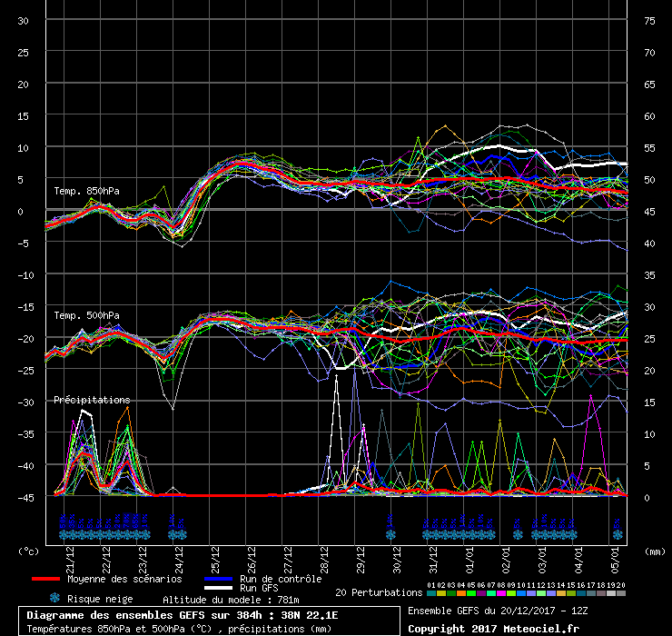The image size is (672, 636).
Task: Click the Copyright 2017 Meteociel.fr text
Action: [493, 629]
